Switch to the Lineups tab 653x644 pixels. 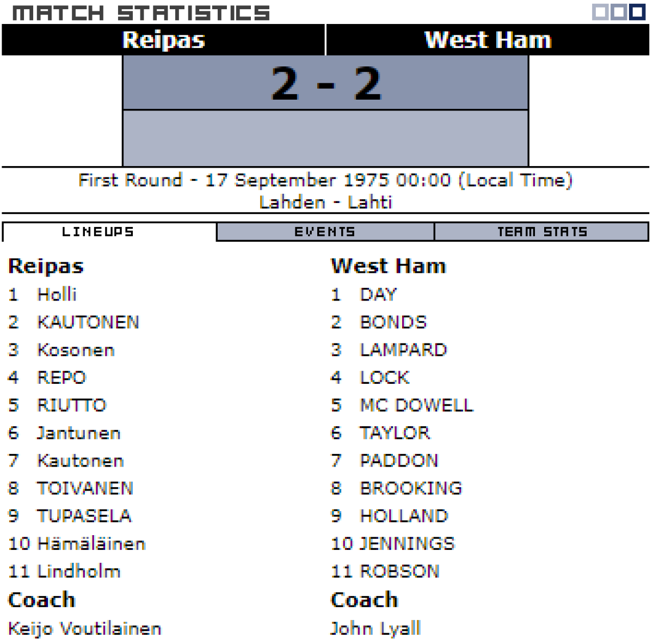tap(98, 232)
